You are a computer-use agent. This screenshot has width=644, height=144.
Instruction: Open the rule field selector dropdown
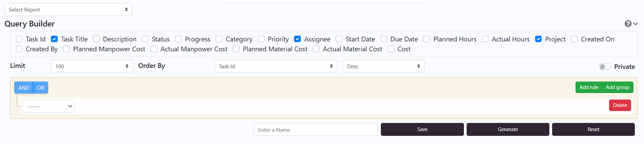click(48, 106)
